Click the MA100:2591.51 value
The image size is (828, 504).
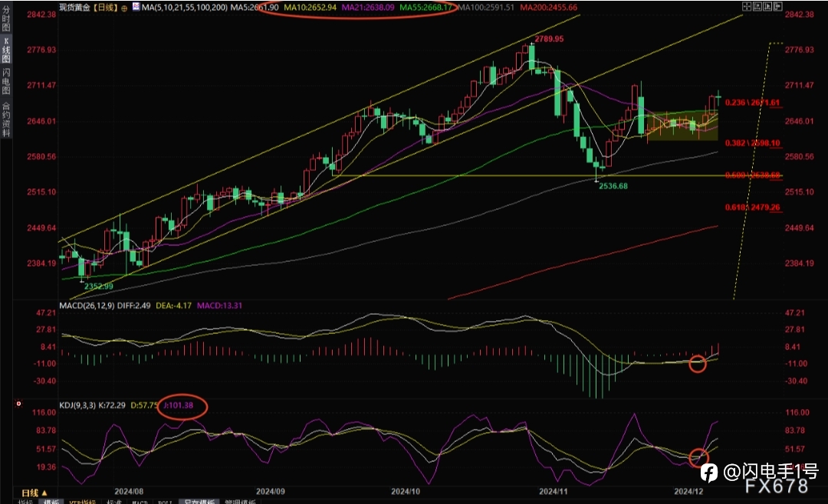point(486,8)
